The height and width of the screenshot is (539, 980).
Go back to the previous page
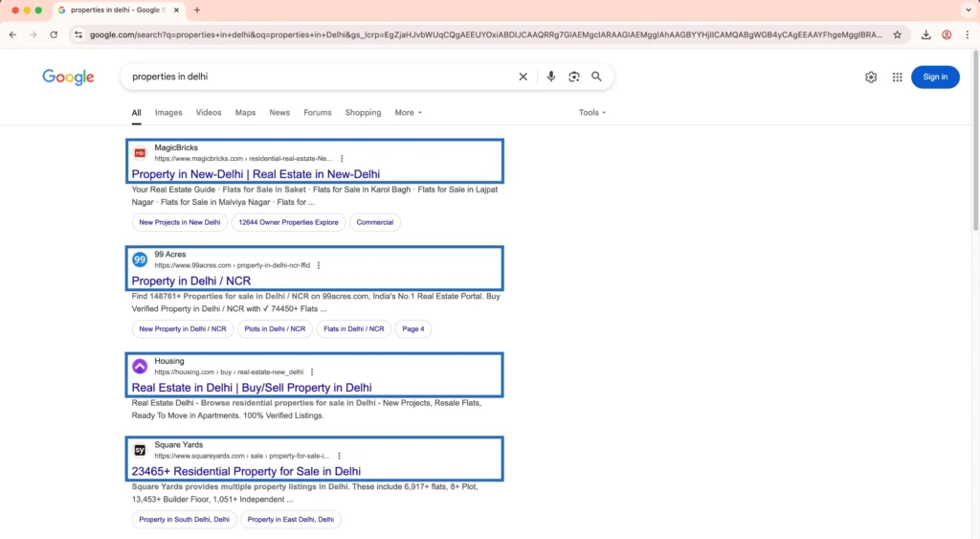click(x=13, y=35)
